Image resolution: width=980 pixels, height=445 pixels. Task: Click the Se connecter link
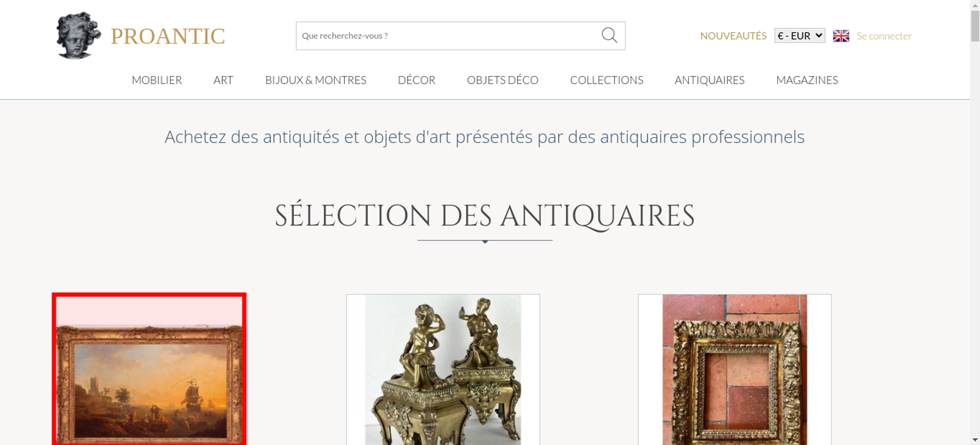pyautogui.click(x=884, y=36)
